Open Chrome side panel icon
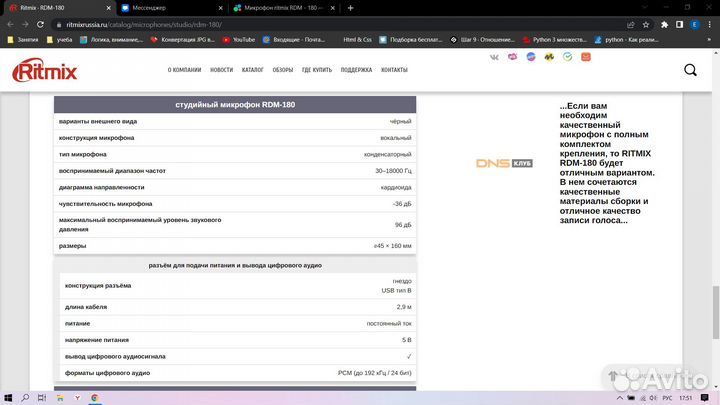 click(x=677, y=23)
